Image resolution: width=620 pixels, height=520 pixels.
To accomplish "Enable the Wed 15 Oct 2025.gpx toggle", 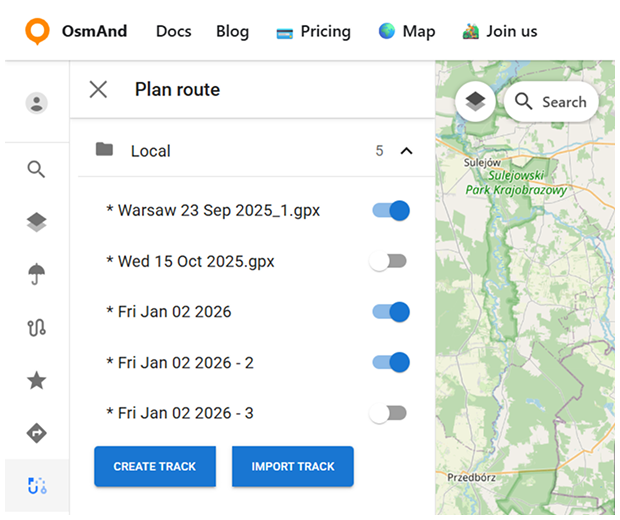I will (388, 261).
